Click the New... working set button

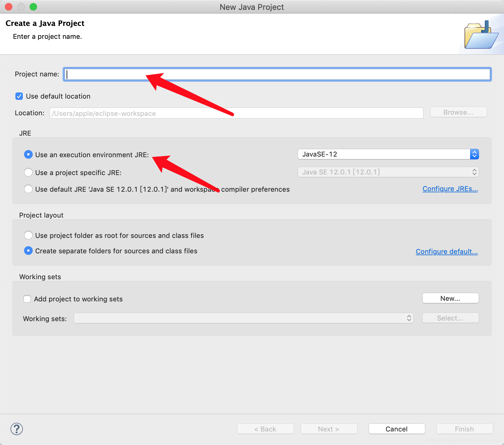coord(450,298)
